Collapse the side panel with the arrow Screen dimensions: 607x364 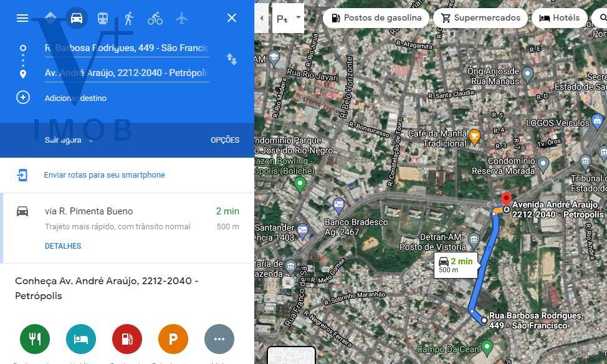(262, 18)
